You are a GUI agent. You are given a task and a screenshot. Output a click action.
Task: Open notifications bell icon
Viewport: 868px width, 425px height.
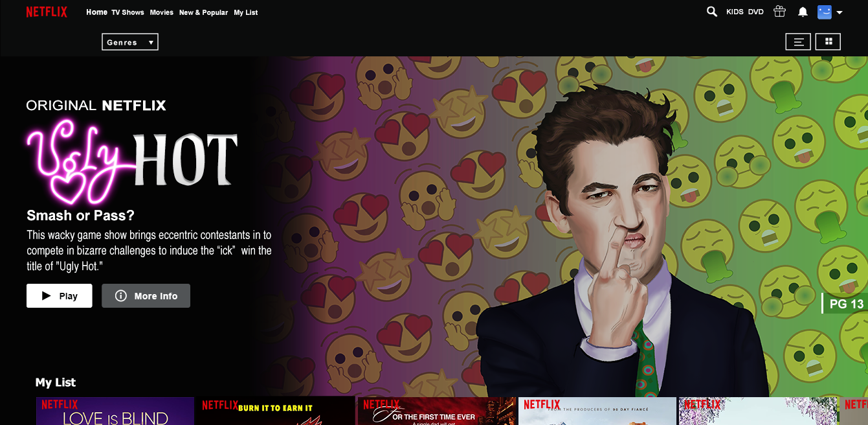(x=803, y=12)
